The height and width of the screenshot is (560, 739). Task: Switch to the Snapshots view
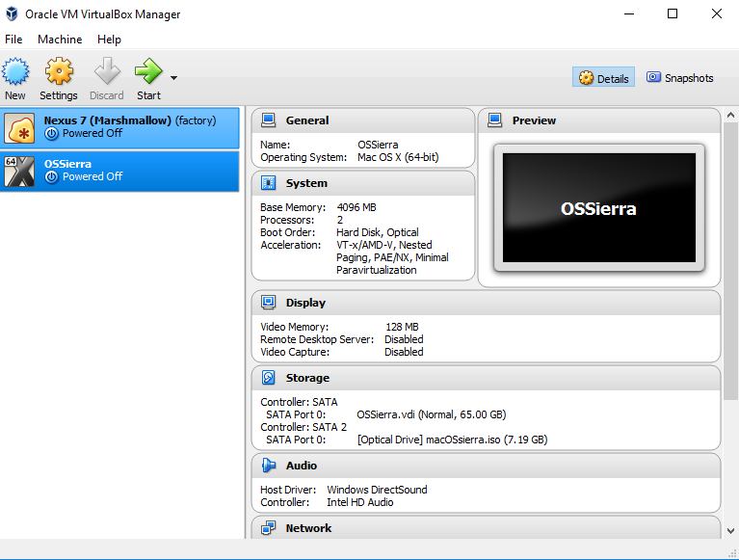679,78
